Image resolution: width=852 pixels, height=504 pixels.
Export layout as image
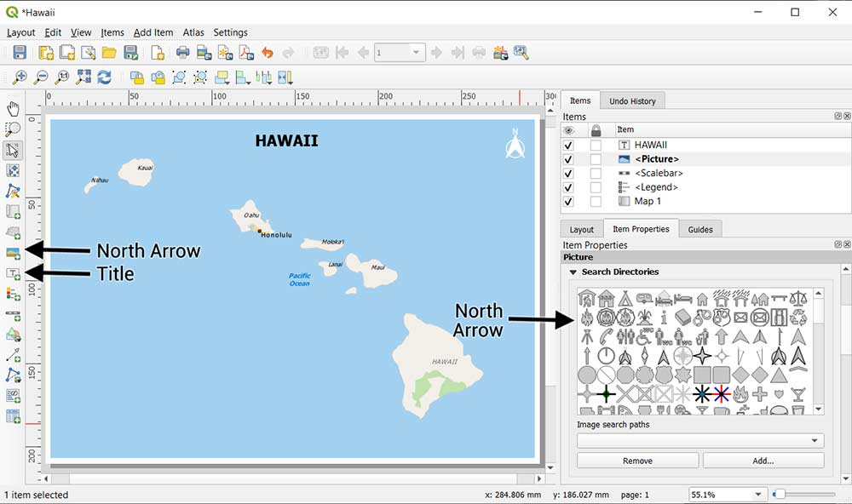point(204,53)
